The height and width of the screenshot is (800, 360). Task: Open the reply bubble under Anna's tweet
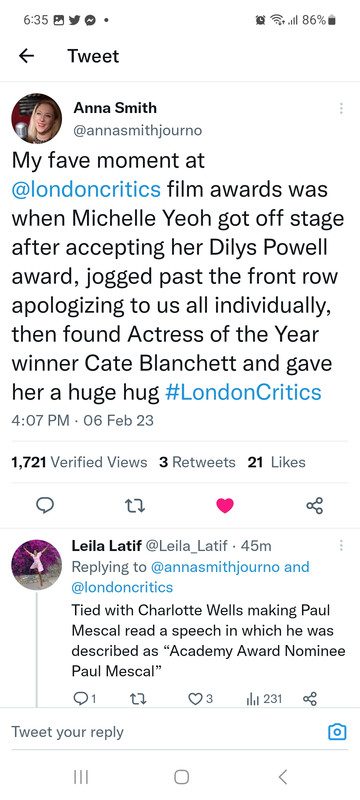point(45,505)
